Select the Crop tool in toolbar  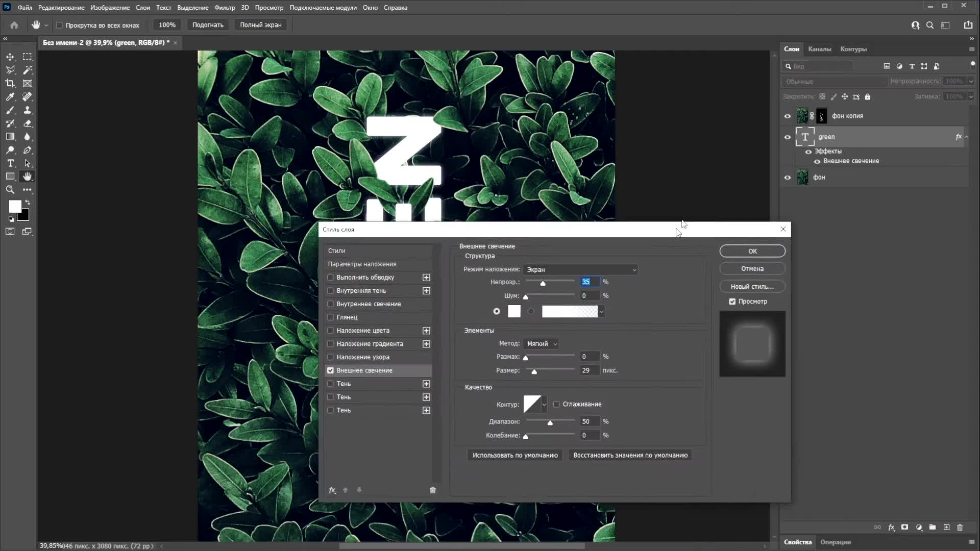coord(10,83)
